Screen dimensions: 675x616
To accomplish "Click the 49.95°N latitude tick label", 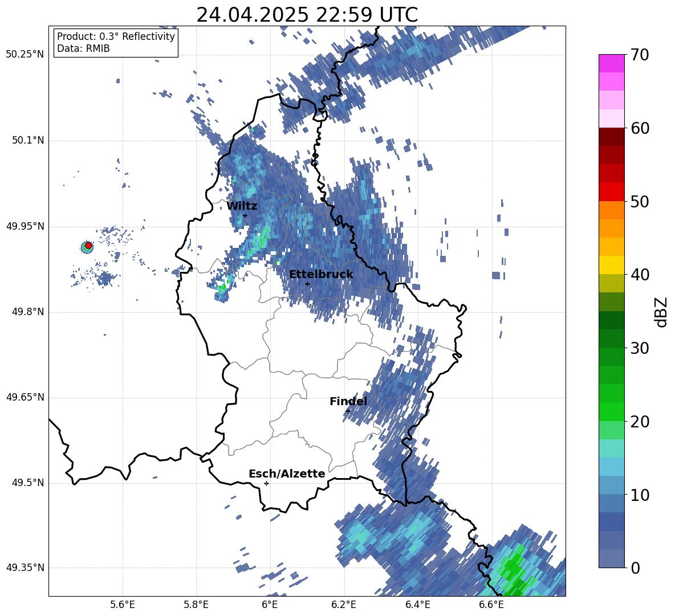I will pyautogui.click(x=25, y=226).
